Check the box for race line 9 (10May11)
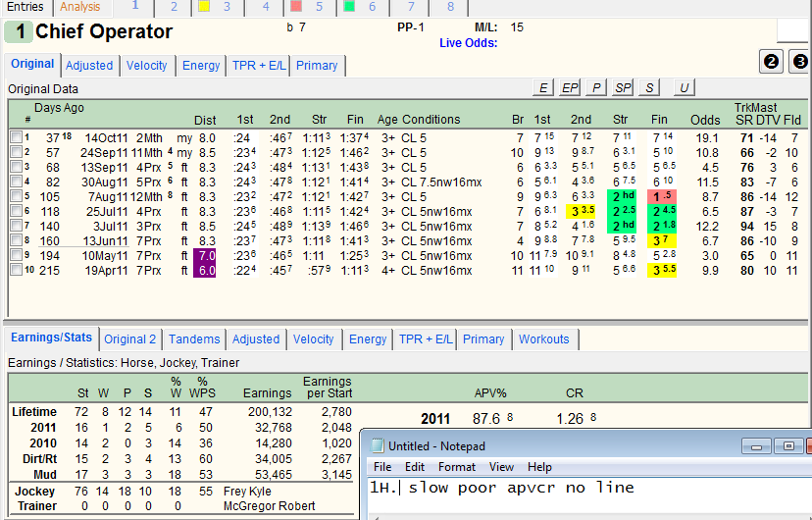Image resolution: width=812 pixels, height=520 pixels. [x=16, y=255]
